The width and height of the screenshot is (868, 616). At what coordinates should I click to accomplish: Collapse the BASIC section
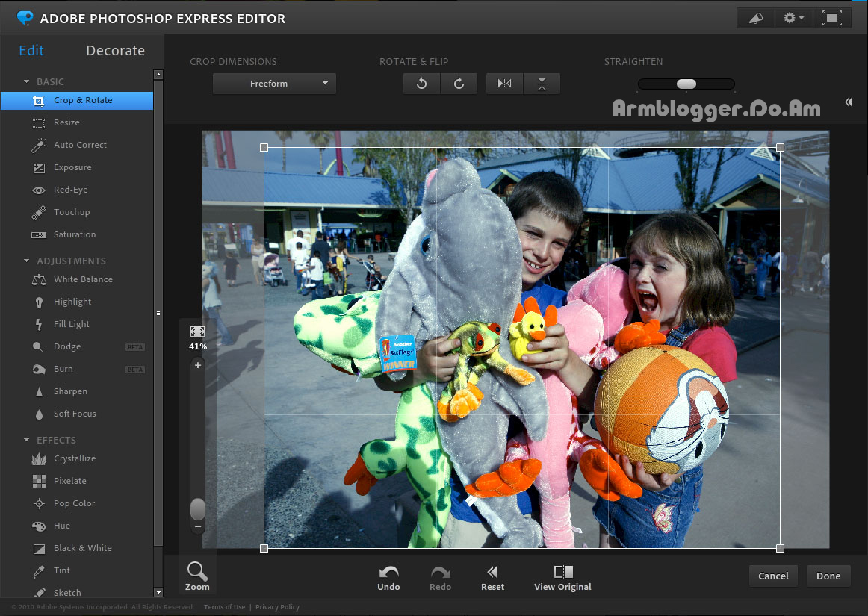click(27, 81)
